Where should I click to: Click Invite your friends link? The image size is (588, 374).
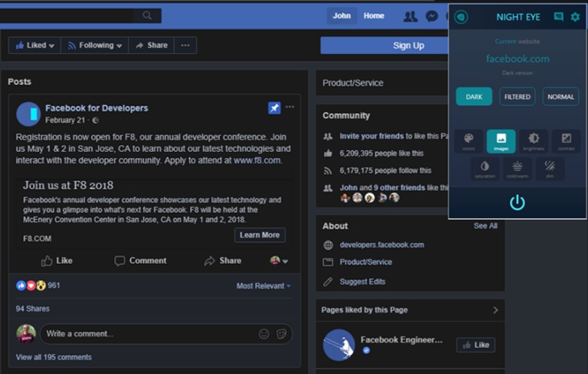(371, 136)
